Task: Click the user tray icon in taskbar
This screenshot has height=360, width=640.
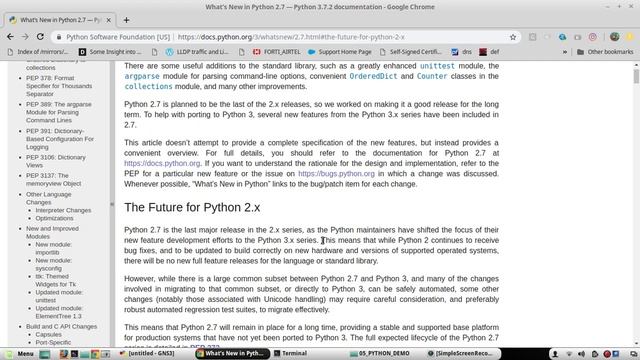Action: 555,354
